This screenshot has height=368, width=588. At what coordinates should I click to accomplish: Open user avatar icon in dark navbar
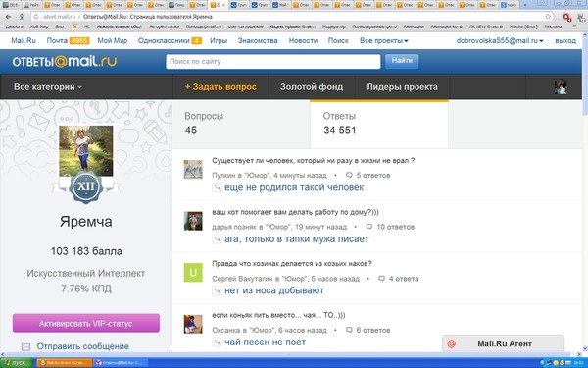coord(561,87)
